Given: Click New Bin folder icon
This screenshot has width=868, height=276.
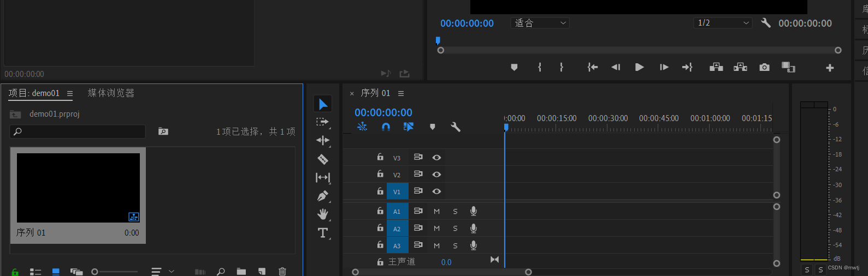Looking at the screenshot, I should click(241, 271).
